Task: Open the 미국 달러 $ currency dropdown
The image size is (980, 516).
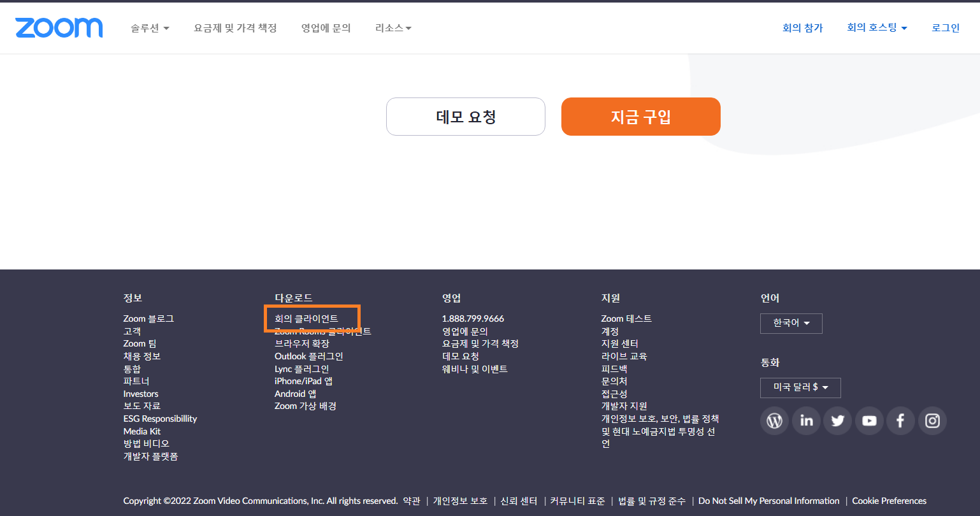Action: click(x=800, y=387)
